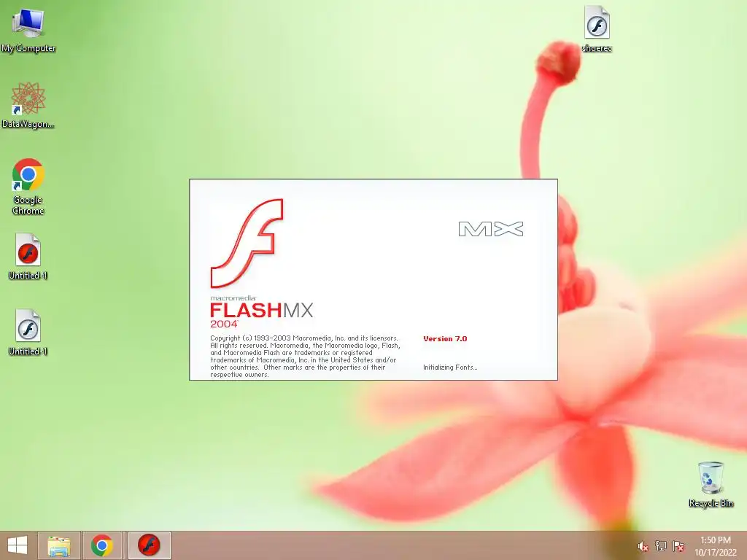Open the My Computer desktop icon
747x560 pixels.
point(28,29)
